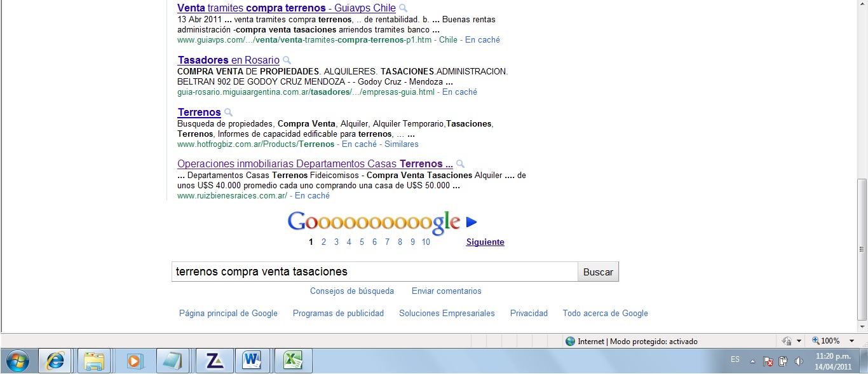This screenshot has height=374, width=868.
Task: Open 'En caché' for miguiaargentina result
Action: tap(459, 92)
